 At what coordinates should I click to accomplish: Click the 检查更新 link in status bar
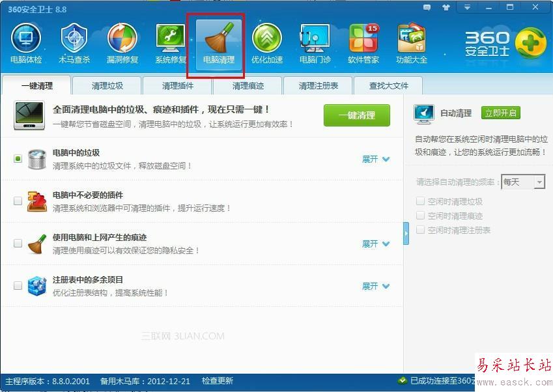coord(218,381)
